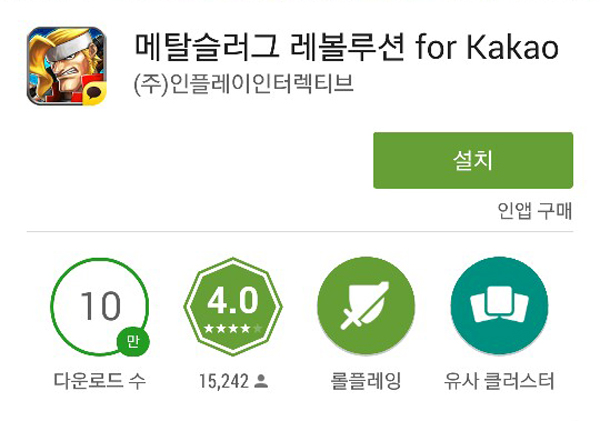This screenshot has width=600, height=421.
Task: Tap the 4.0 score text
Action: (233, 300)
